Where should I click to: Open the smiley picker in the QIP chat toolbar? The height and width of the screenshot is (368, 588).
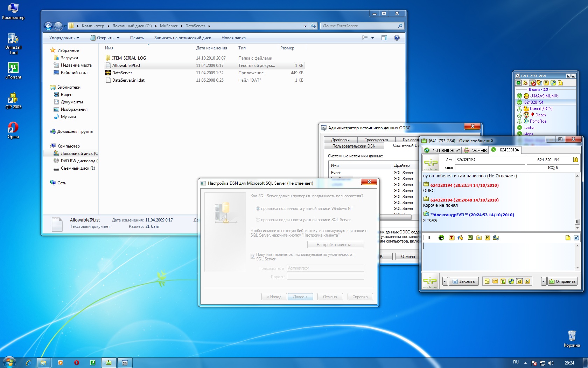coord(441,238)
